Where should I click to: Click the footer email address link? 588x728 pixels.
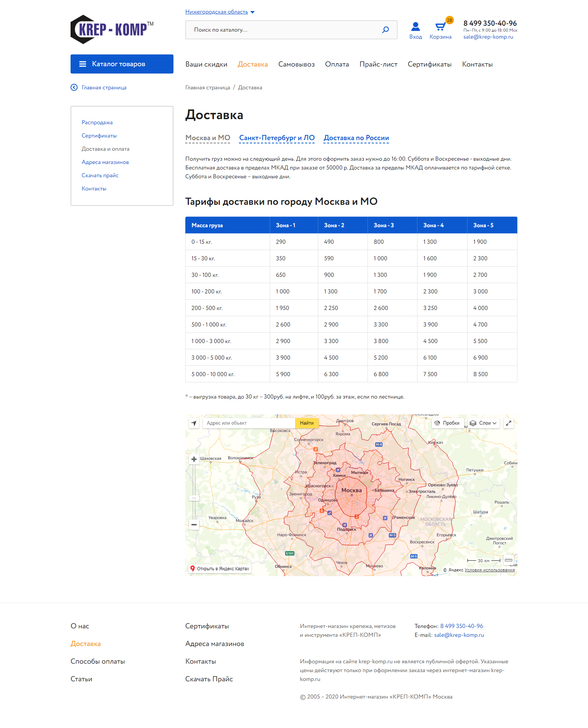(459, 635)
